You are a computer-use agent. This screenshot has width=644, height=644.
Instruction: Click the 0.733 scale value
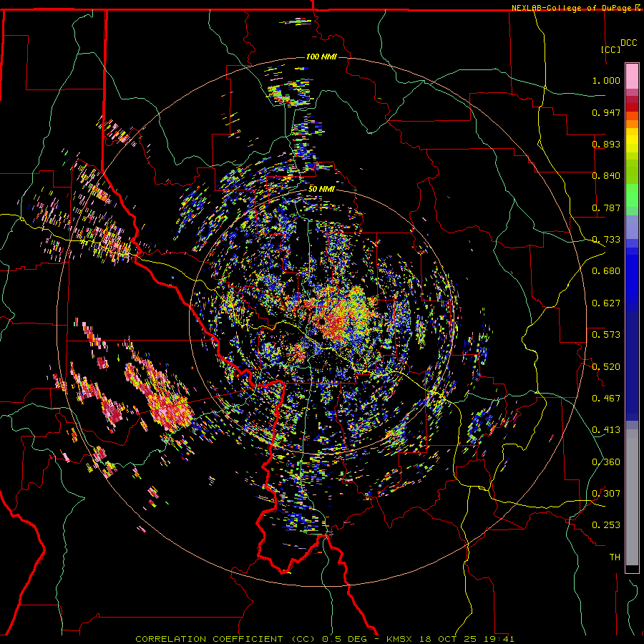tap(606, 240)
